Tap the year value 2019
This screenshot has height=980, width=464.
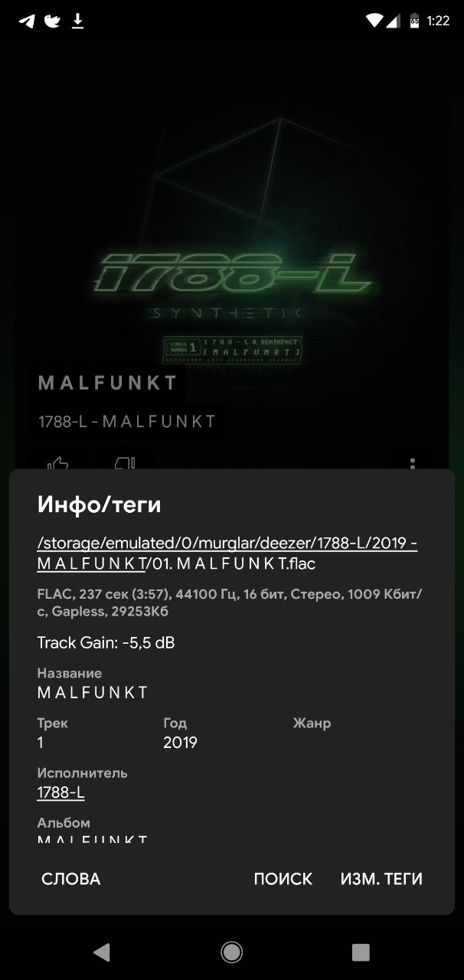[180, 743]
